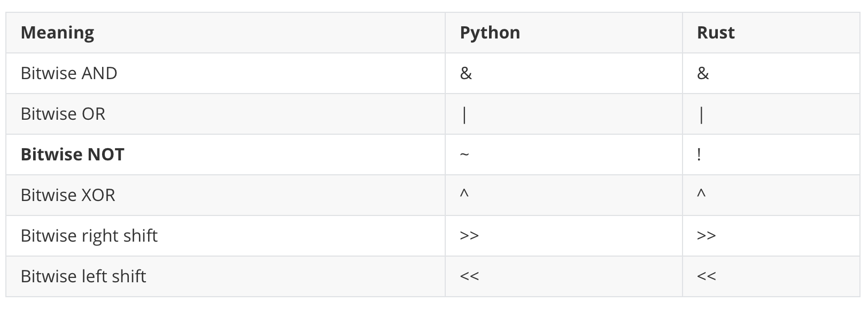Image resolution: width=868 pixels, height=309 pixels.
Task: Select the Bitwise OR row label
Action: (x=63, y=114)
